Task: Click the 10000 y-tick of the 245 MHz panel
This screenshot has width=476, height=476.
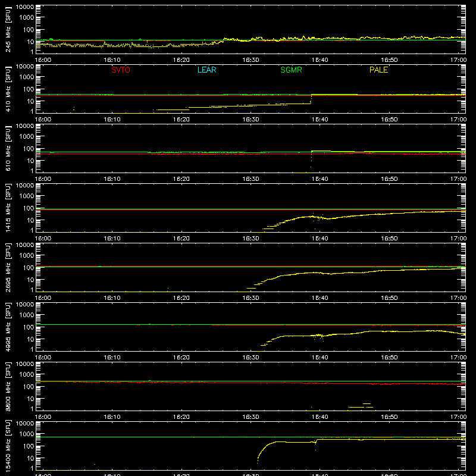Action: click(25, 7)
